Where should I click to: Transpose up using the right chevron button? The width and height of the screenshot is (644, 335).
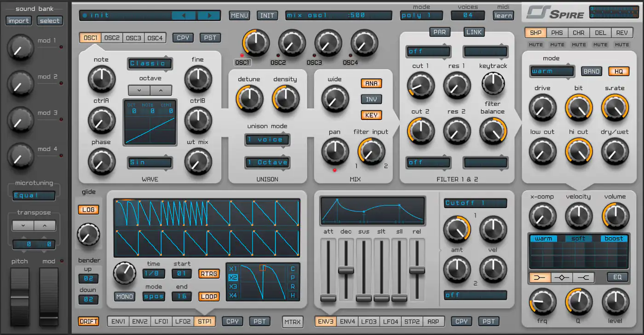[x=45, y=225]
